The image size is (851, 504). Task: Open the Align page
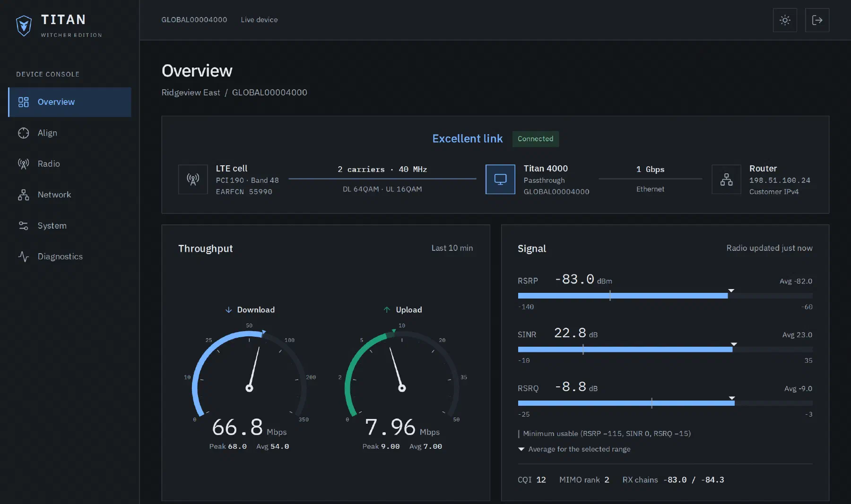coord(69,133)
